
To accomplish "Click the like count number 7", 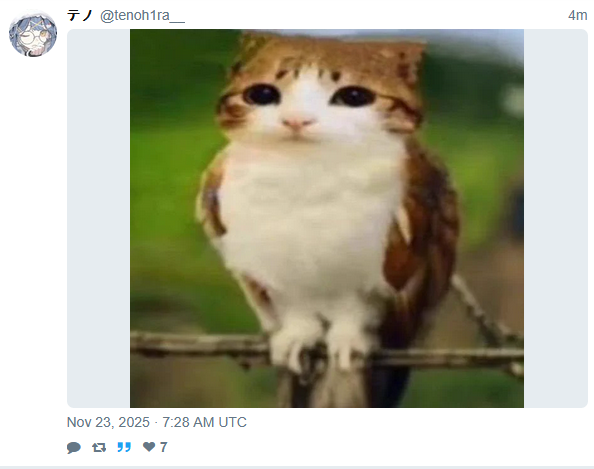I will click(164, 447).
